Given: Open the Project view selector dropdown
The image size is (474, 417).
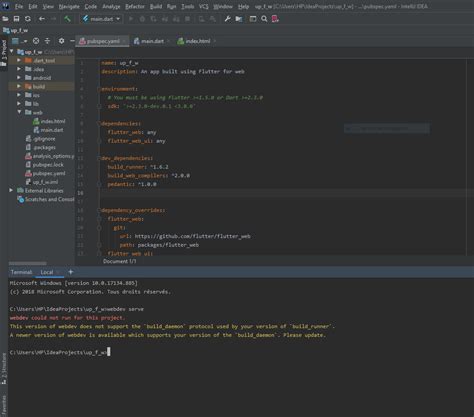Looking at the screenshot, I should click(x=19, y=41).
